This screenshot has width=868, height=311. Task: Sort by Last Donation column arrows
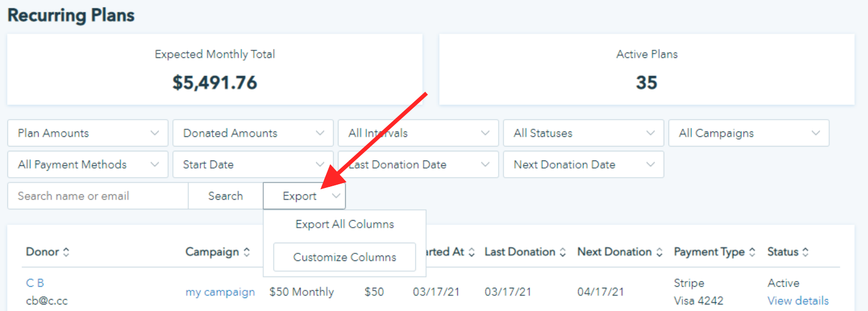click(x=563, y=252)
